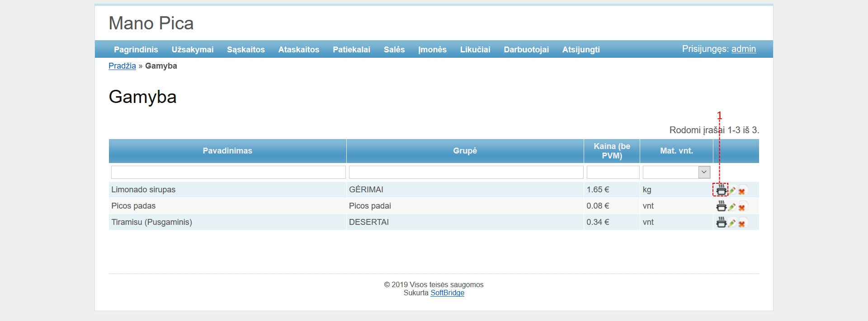Click production pot icon for Limonado sirupas
The image size is (868, 321).
click(x=721, y=190)
